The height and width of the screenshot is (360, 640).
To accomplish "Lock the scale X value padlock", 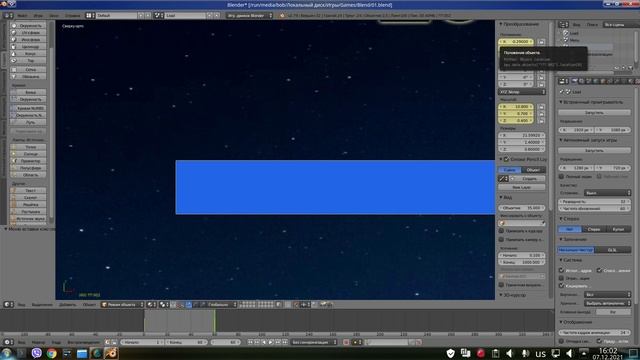I will tap(541, 107).
